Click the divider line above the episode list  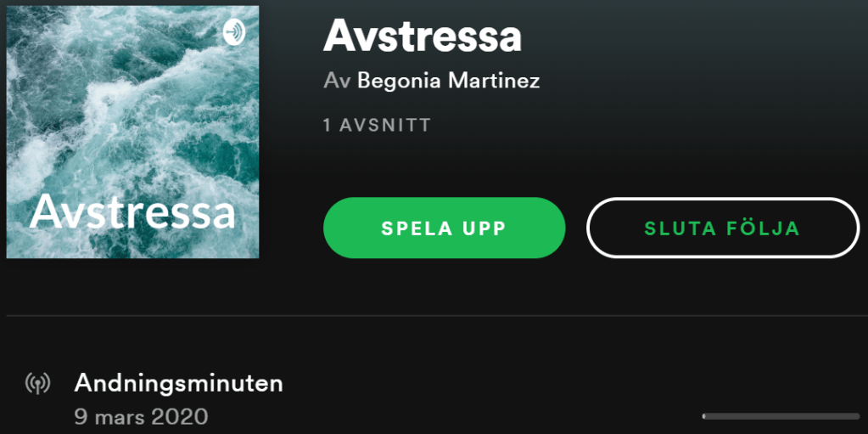point(437,316)
